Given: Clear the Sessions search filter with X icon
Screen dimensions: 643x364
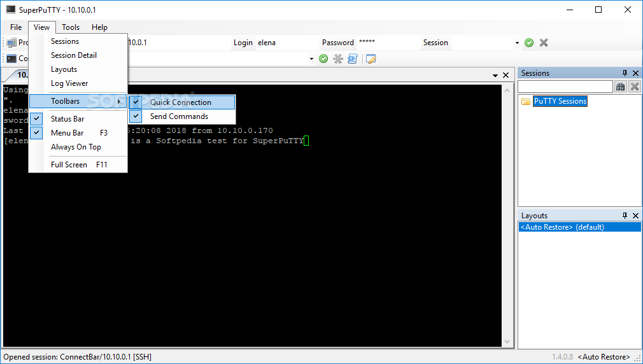Looking at the screenshot, I should (x=635, y=87).
